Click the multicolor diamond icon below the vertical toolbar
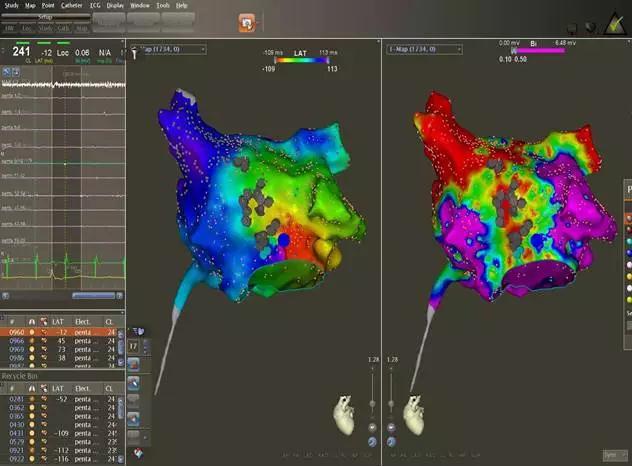The height and width of the screenshot is (466, 632). pyautogui.click(x=138, y=453)
